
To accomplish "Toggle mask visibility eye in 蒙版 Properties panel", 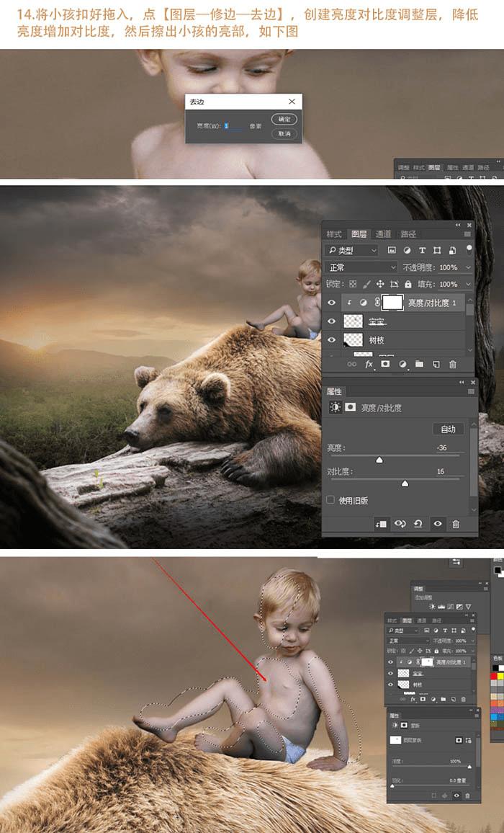I will [x=456, y=796].
